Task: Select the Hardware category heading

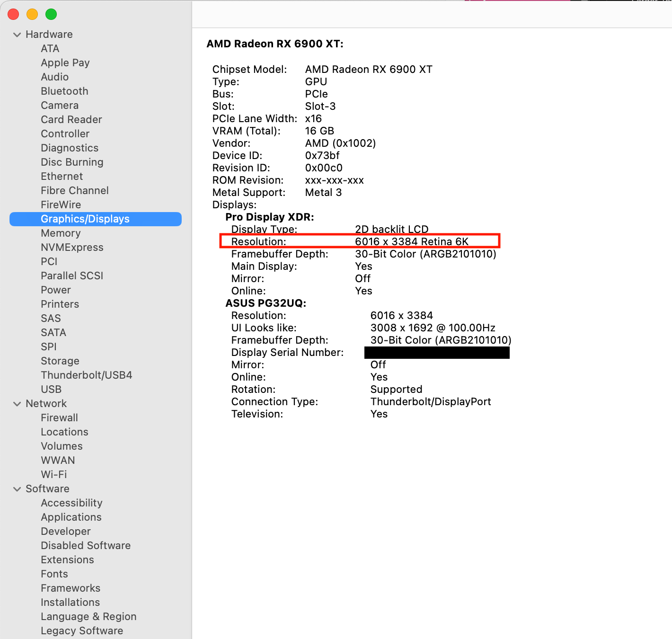Action: click(x=49, y=35)
